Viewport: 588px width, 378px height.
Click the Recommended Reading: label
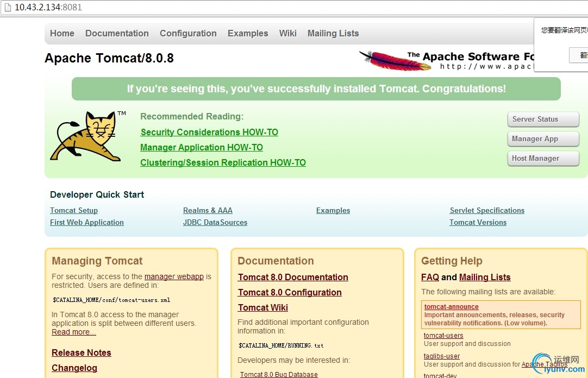192,117
